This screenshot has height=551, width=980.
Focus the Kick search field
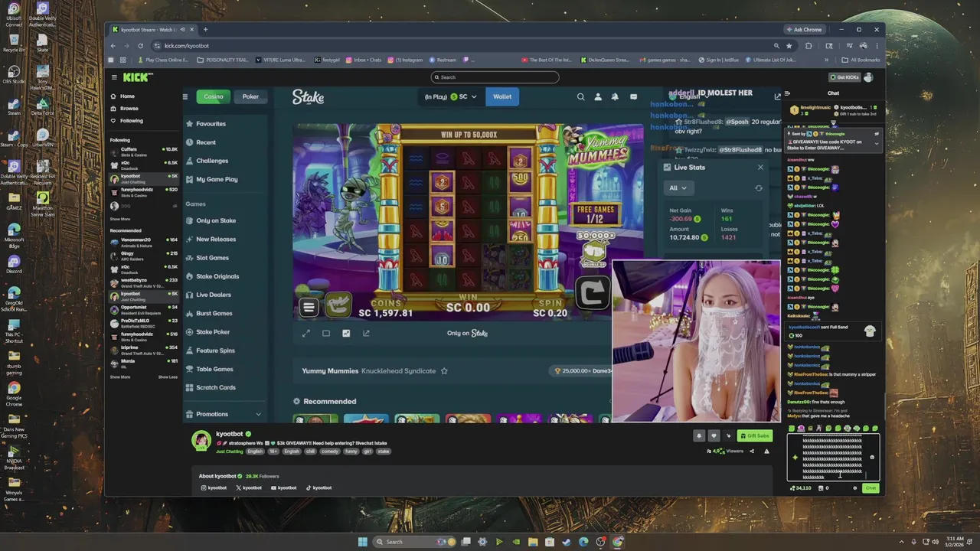click(495, 77)
